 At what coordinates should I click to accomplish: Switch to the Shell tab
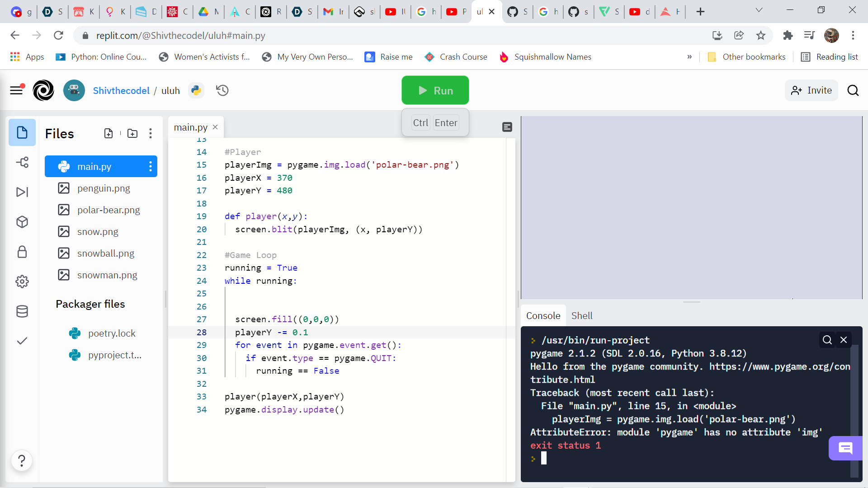click(x=582, y=315)
